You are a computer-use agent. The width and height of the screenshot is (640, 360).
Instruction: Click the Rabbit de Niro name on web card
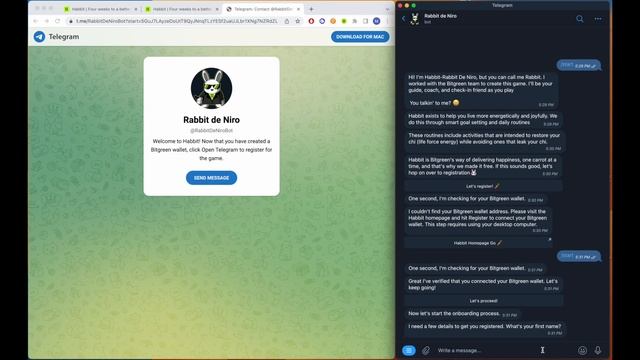[211, 120]
